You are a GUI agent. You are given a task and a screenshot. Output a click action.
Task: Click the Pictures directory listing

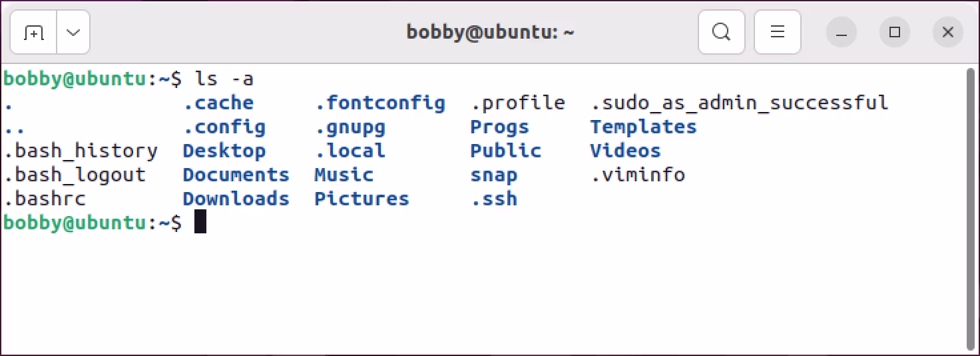362,199
